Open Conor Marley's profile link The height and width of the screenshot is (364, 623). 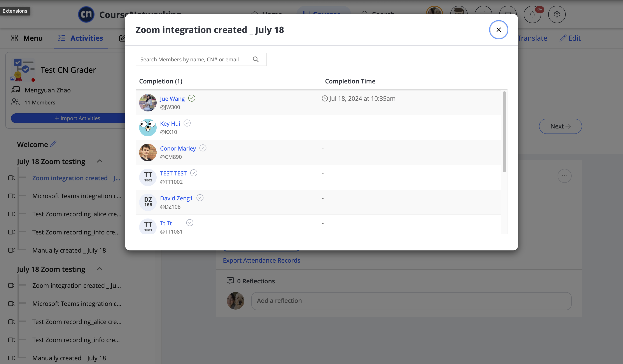tap(178, 148)
